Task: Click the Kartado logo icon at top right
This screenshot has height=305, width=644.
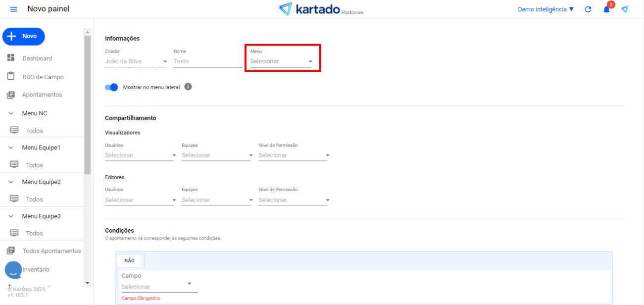Action: [625, 9]
